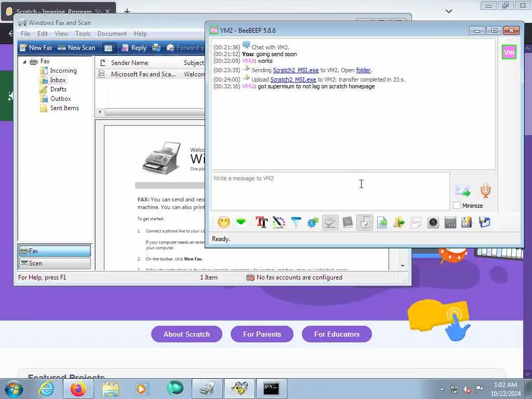Open a new browser tab with plus
This screenshot has width=532, height=399.
click(x=127, y=11)
